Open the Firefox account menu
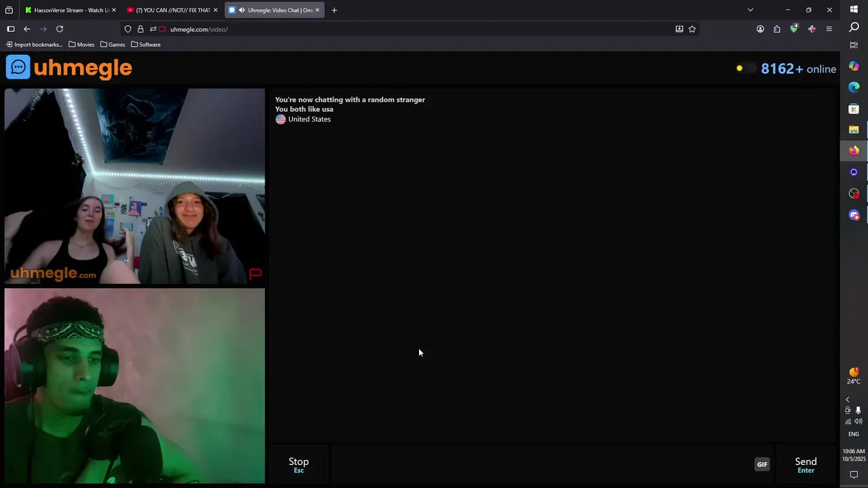868x488 pixels. 760,29
